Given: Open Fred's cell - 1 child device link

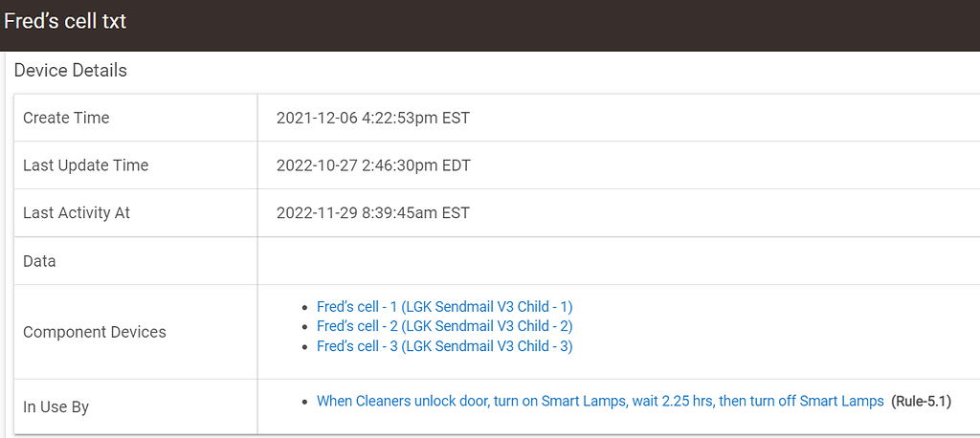Looking at the screenshot, I should pos(444,307).
